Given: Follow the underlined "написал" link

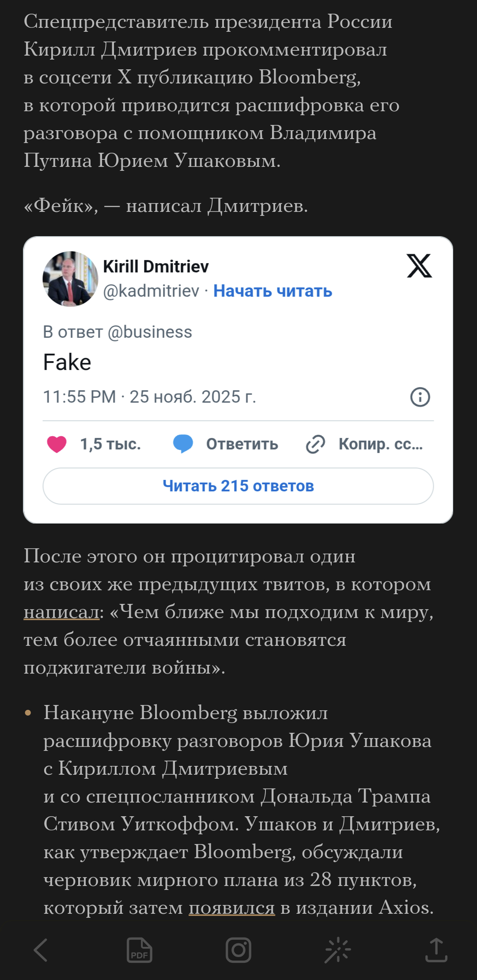Looking at the screenshot, I should pos(61,612).
